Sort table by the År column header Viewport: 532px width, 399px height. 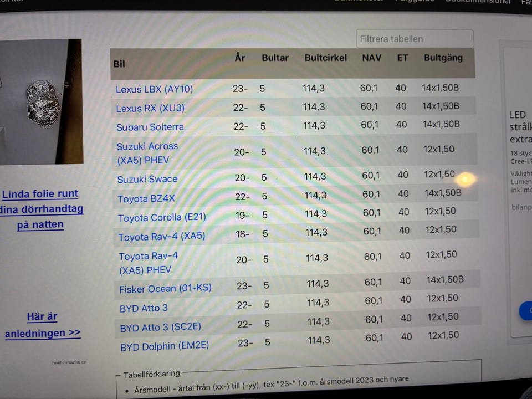tap(240, 58)
